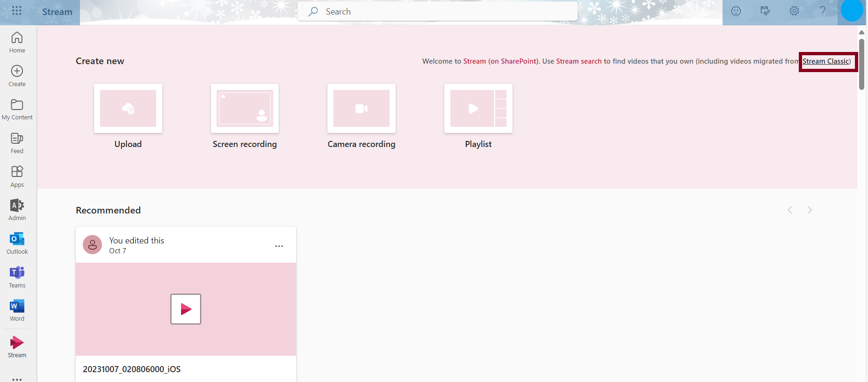The image size is (868, 382).
Task: Create a new Playlist
Action: point(478,109)
